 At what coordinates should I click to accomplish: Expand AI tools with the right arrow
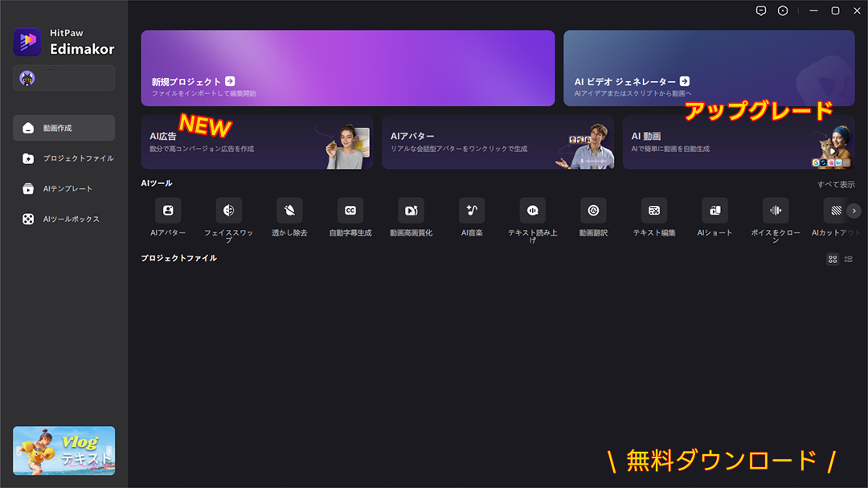tap(854, 211)
